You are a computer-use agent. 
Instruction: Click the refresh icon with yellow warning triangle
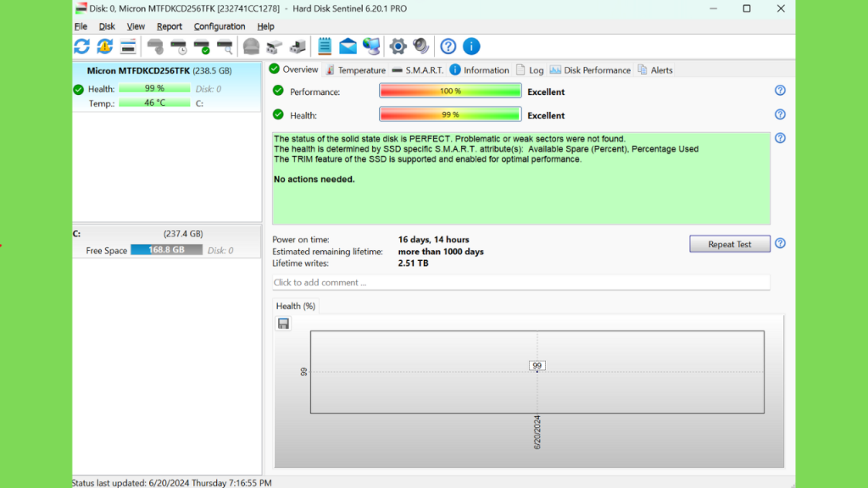[104, 47]
